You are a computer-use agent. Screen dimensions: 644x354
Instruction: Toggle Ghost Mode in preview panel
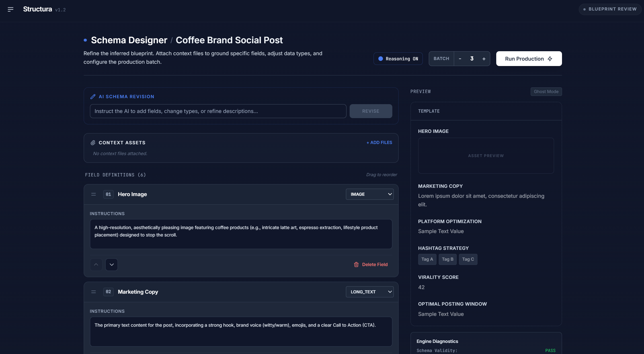[546, 92]
